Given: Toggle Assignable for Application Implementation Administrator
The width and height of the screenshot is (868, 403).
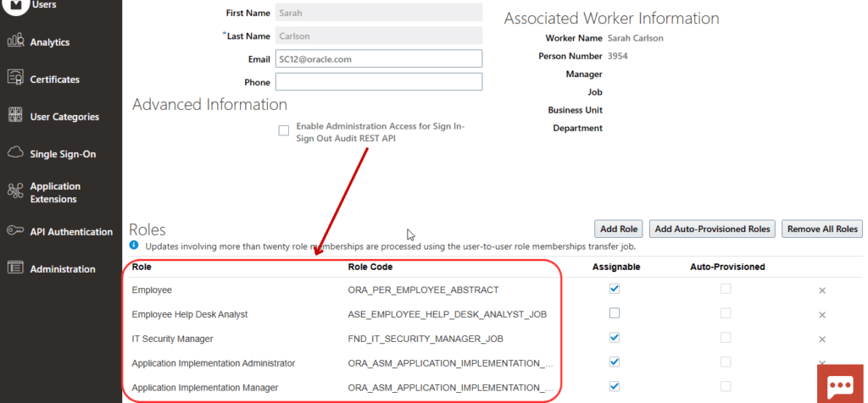Looking at the screenshot, I should tap(615, 362).
